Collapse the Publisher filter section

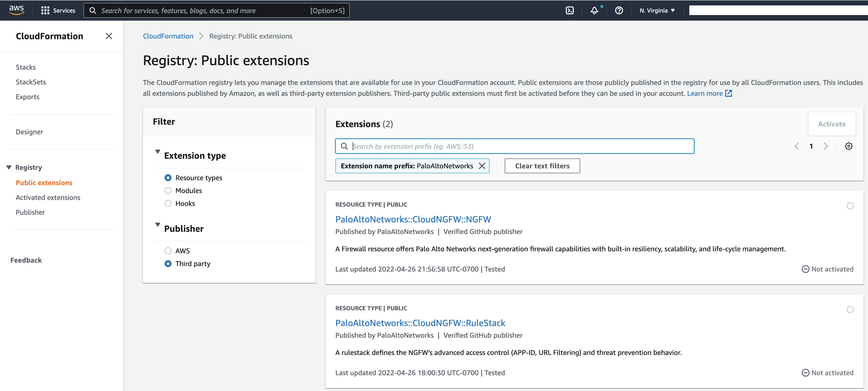click(x=157, y=225)
